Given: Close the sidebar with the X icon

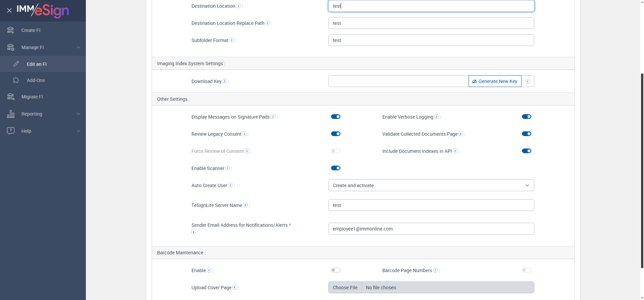Looking at the screenshot, I should pos(9,10).
